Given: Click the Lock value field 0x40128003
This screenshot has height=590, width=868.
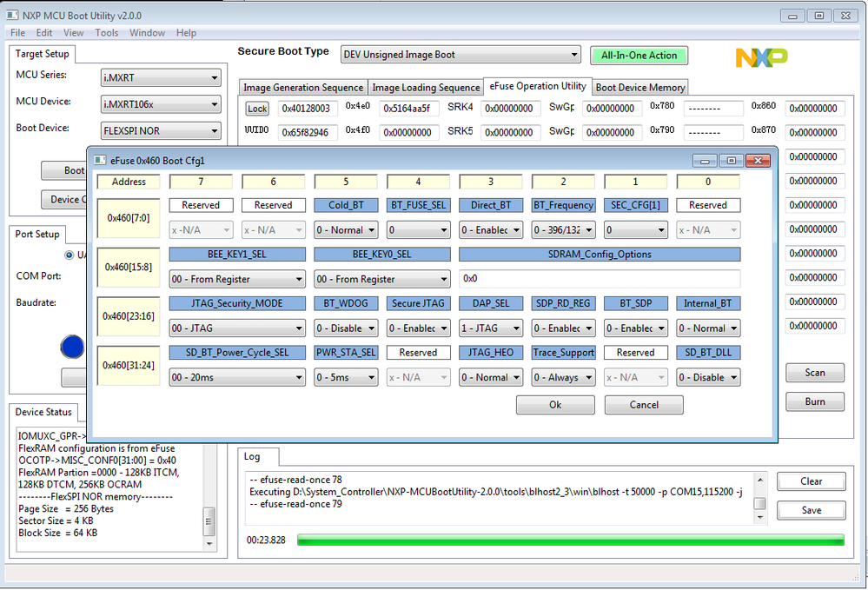Looking at the screenshot, I should [308, 109].
